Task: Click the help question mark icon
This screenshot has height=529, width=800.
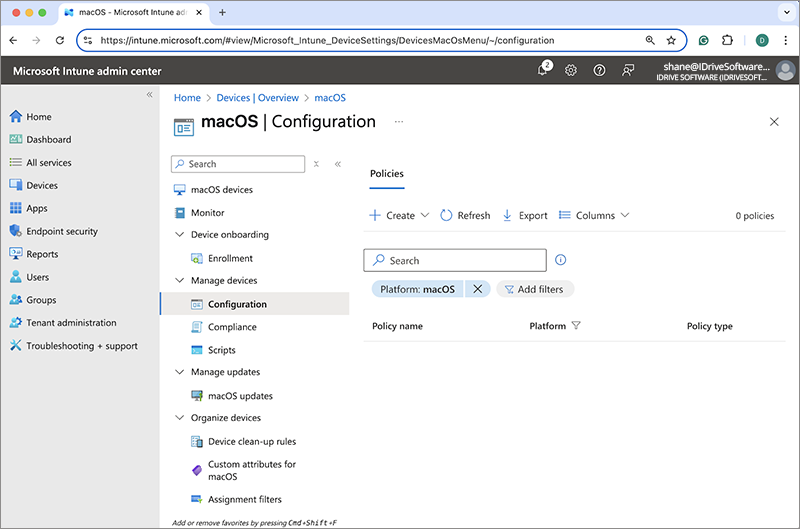Action: [599, 70]
